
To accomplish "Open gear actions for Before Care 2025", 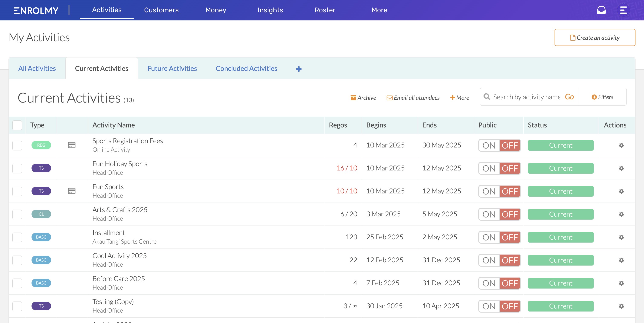I will [621, 283].
